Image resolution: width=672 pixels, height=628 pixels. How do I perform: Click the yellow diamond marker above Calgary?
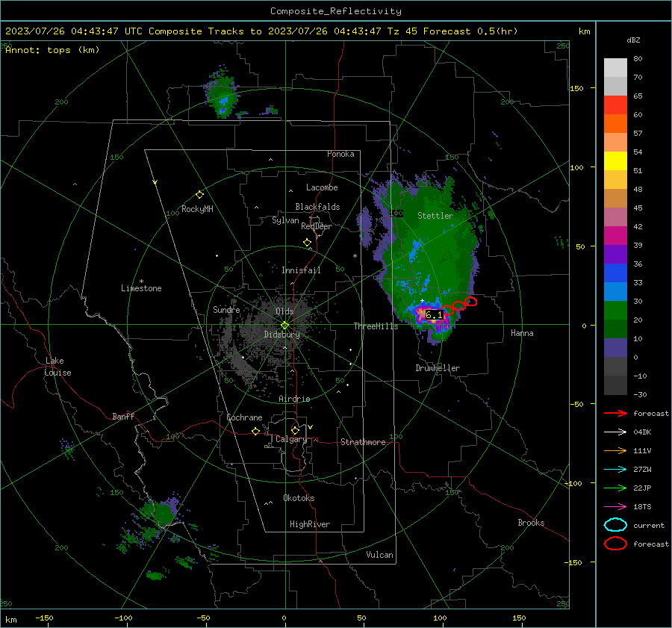pos(295,430)
